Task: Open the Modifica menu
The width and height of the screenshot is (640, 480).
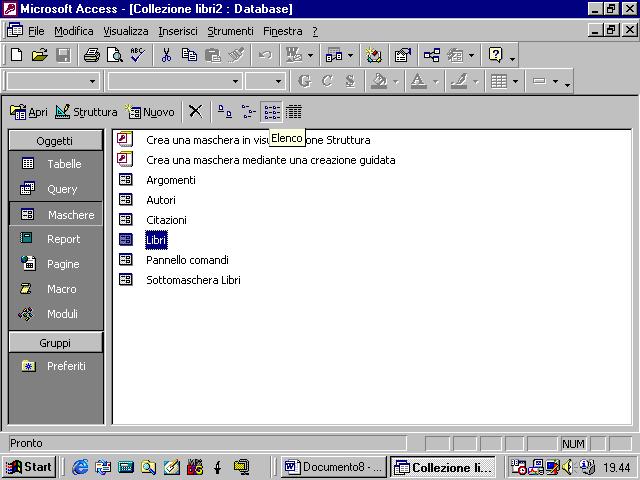Action: pyautogui.click(x=73, y=31)
